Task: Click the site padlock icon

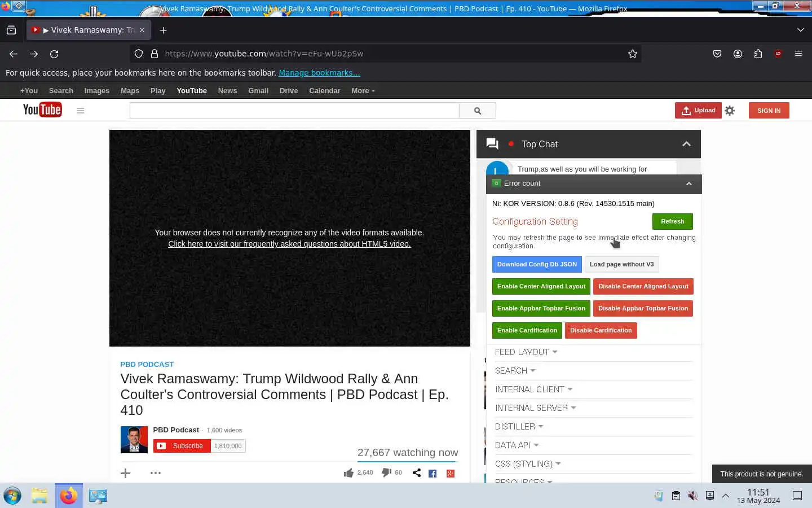Action: 154,54
